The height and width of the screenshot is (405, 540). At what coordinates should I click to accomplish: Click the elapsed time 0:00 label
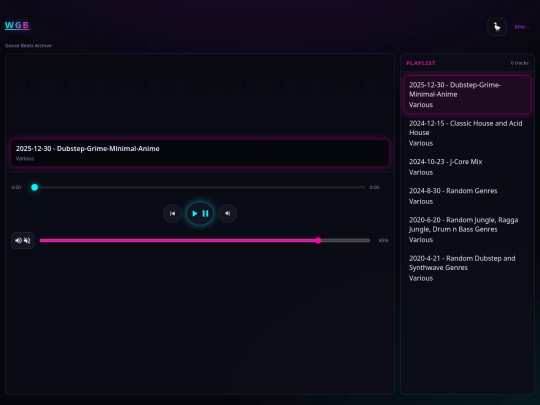(16, 187)
